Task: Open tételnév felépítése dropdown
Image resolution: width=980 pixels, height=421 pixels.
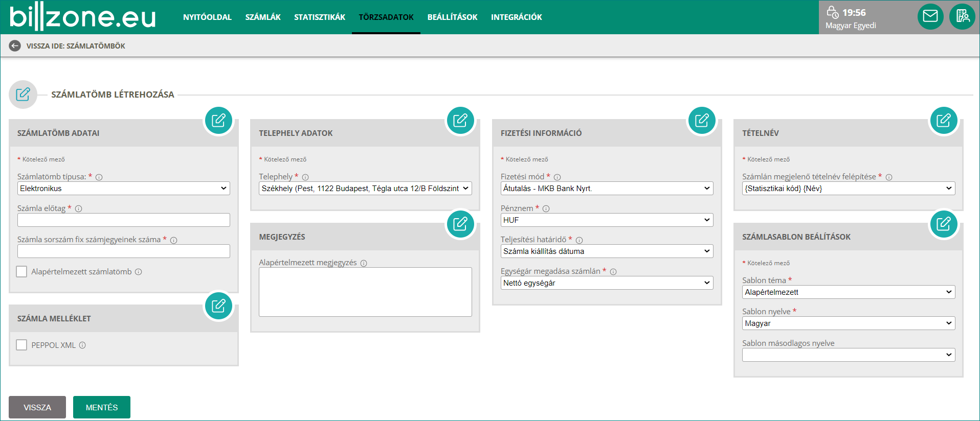Action: tap(849, 189)
